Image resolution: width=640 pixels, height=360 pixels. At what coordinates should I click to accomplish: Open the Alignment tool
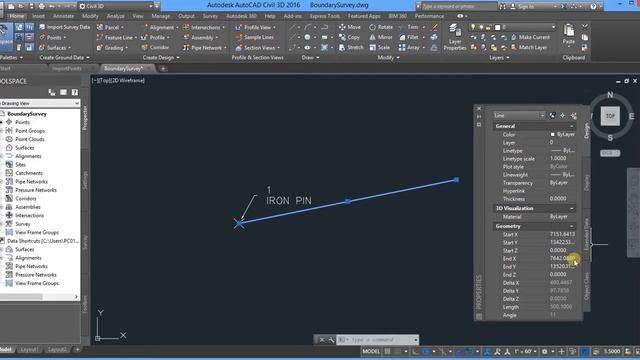[160, 27]
